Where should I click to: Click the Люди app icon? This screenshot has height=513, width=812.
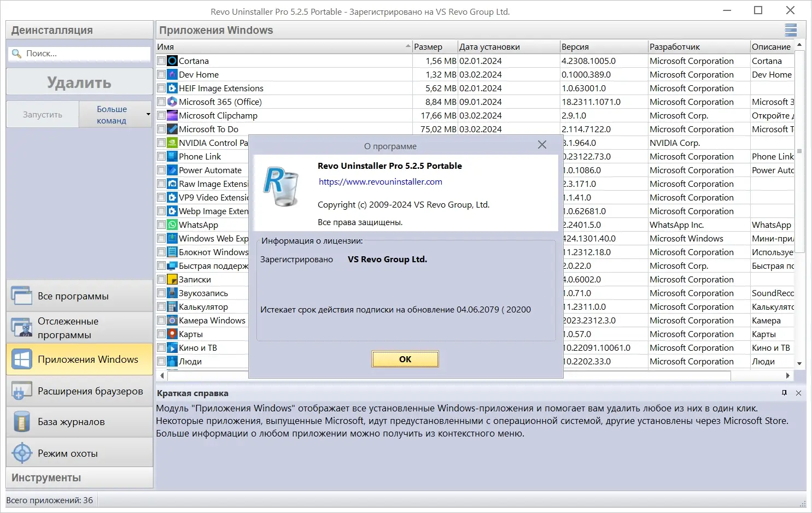click(x=172, y=361)
